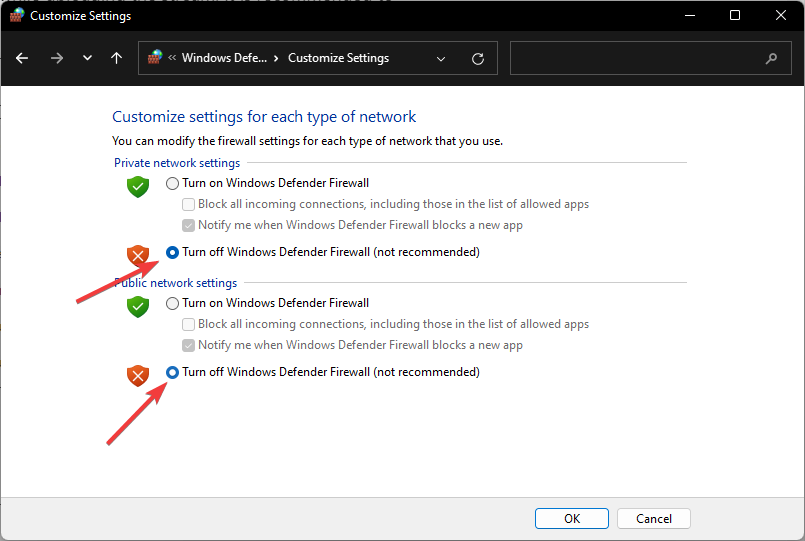The width and height of the screenshot is (805, 541).
Task: Expand the address bar history dropdown
Action: pos(440,59)
